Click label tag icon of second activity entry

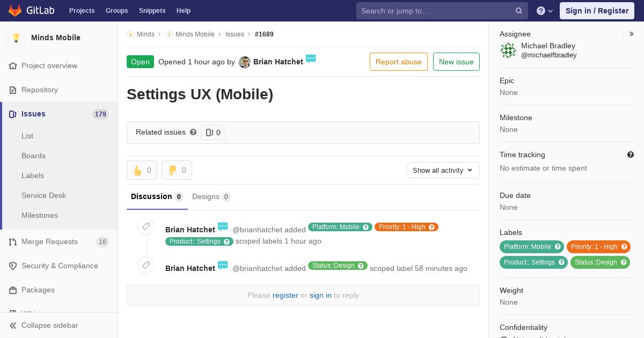(x=146, y=265)
